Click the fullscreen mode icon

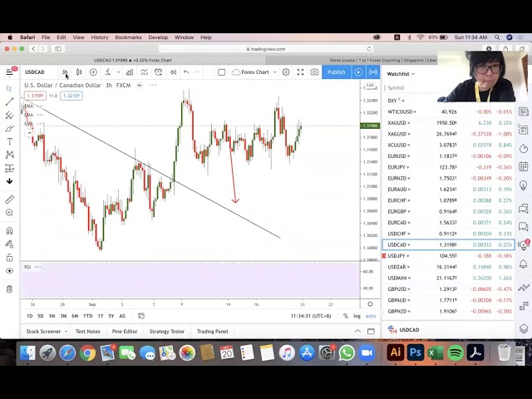click(x=300, y=72)
